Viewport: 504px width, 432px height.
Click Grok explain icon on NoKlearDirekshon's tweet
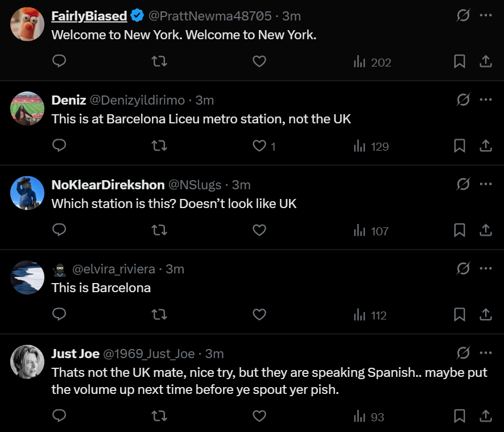coord(463,184)
